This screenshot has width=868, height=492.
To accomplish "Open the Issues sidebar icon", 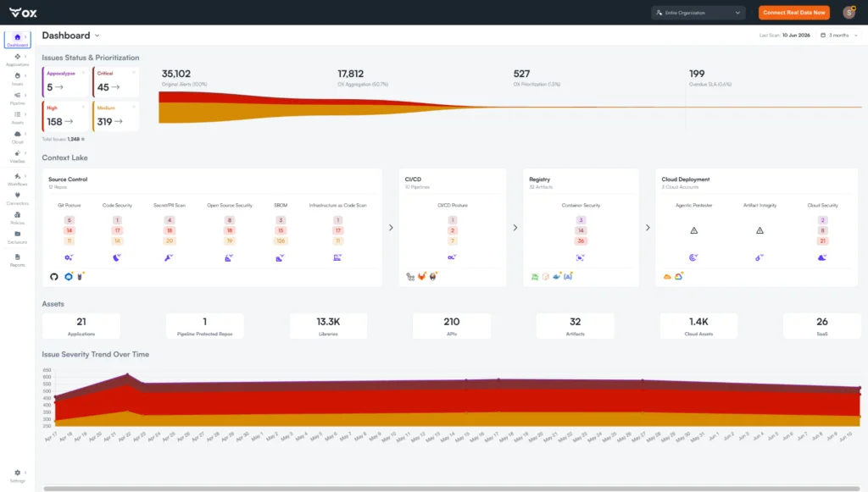I will (x=17, y=79).
